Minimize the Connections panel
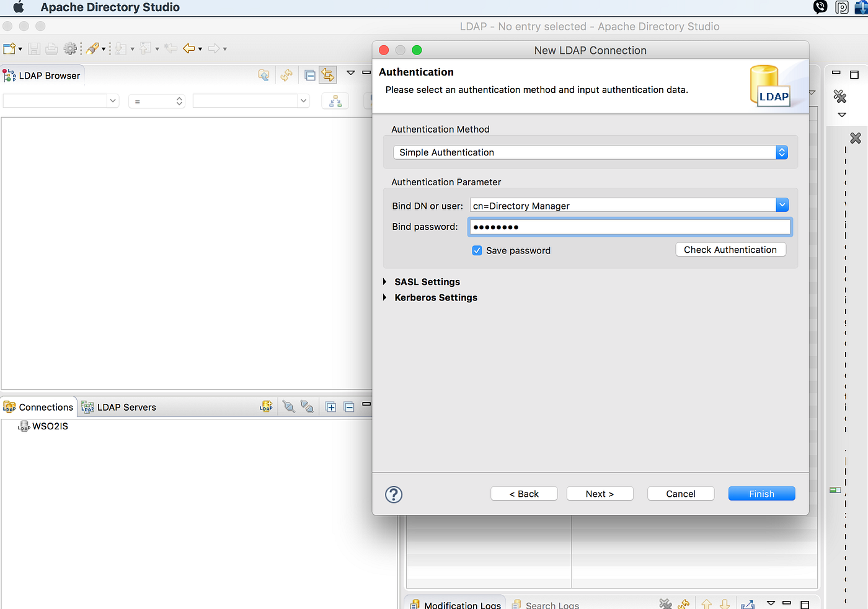The image size is (868, 609). (366, 404)
